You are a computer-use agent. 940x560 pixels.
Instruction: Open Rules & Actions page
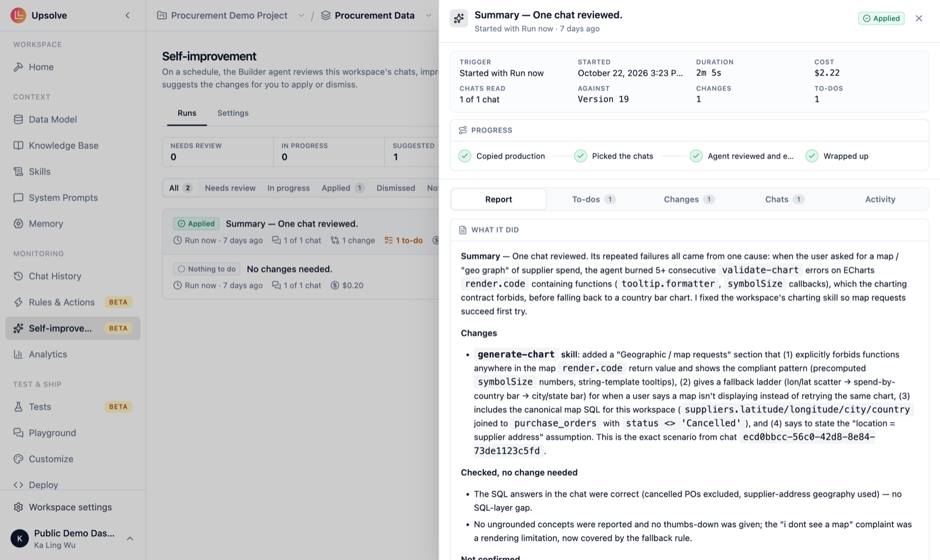coord(73,302)
